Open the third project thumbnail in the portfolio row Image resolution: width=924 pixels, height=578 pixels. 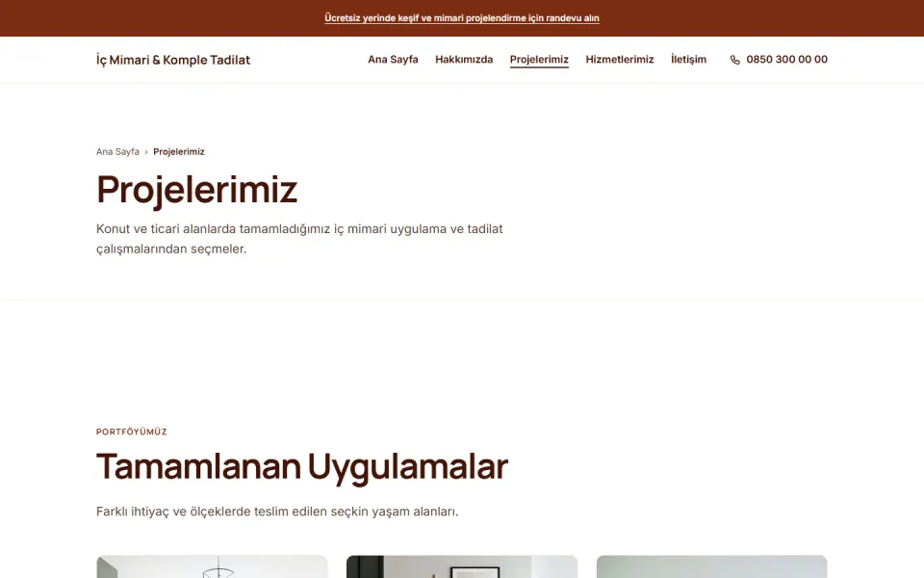(x=712, y=566)
